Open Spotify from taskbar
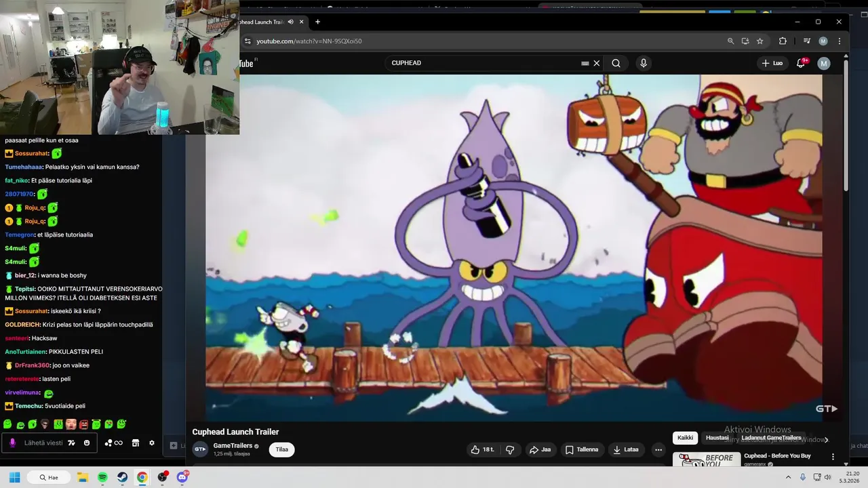 [x=102, y=477]
